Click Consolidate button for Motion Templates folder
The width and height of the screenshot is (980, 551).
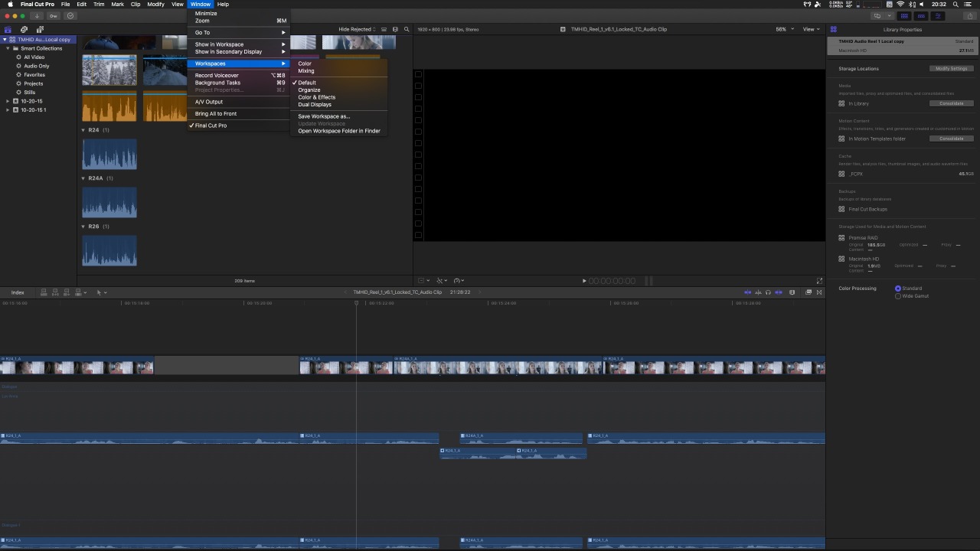(952, 139)
